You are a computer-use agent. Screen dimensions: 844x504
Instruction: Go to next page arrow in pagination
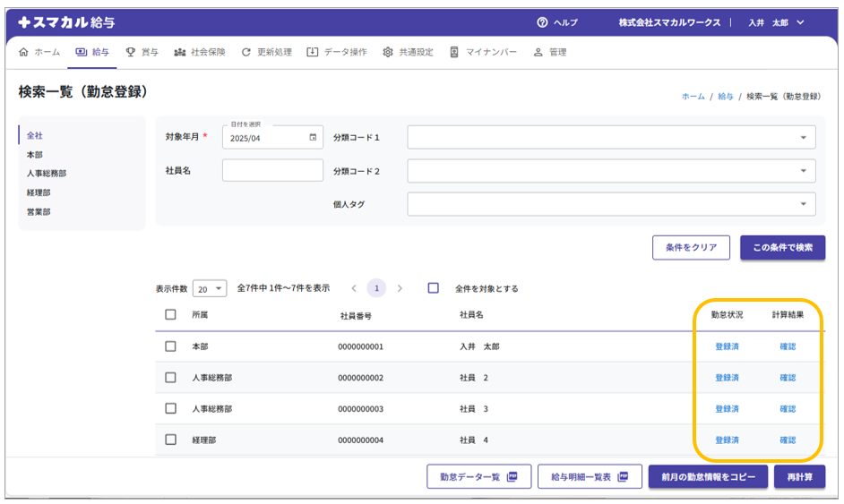click(400, 288)
